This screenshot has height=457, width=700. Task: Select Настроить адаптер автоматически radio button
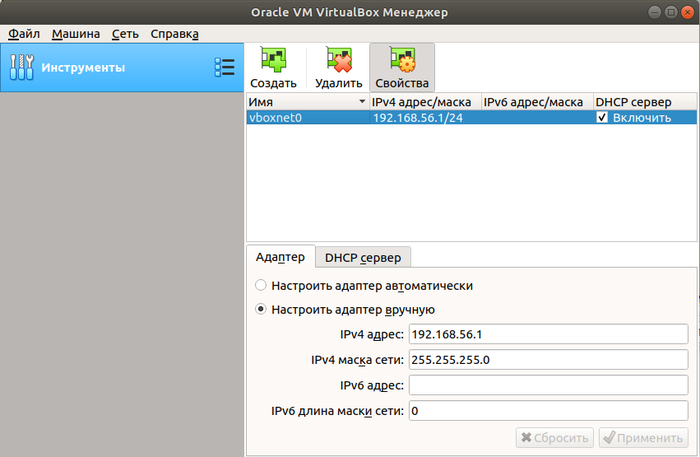(262, 285)
